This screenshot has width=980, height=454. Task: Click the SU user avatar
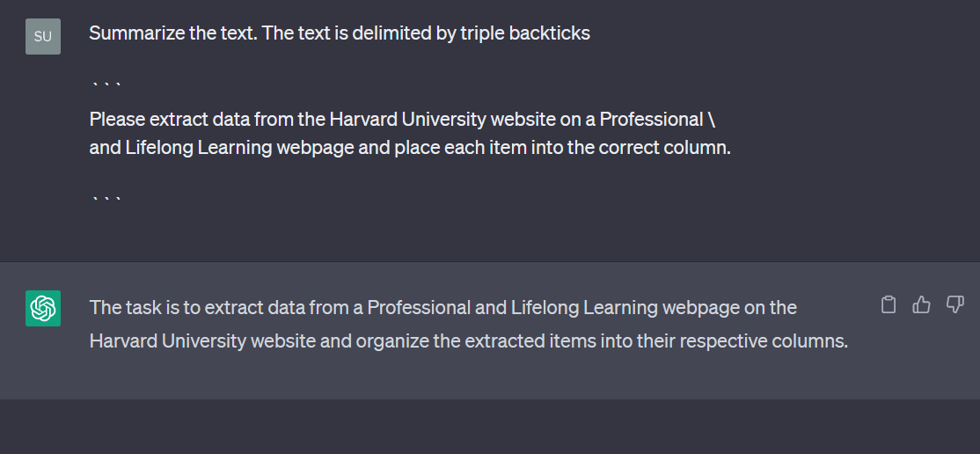[43, 36]
